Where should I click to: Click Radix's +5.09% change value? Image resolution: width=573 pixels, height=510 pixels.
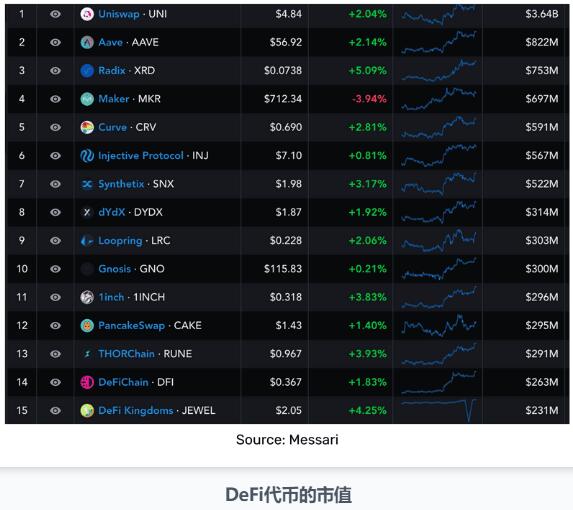[367, 71]
